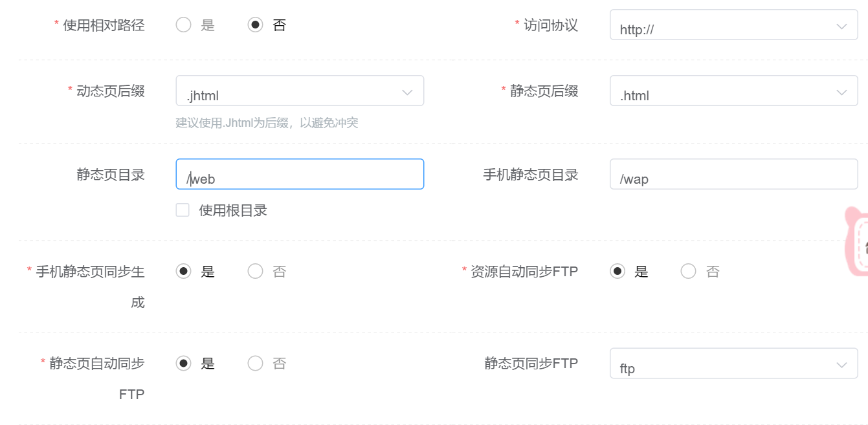This screenshot has height=425, width=868.
Task: Click the chevron arrow in 静态页同步FTP box
Action: pos(841,365)
